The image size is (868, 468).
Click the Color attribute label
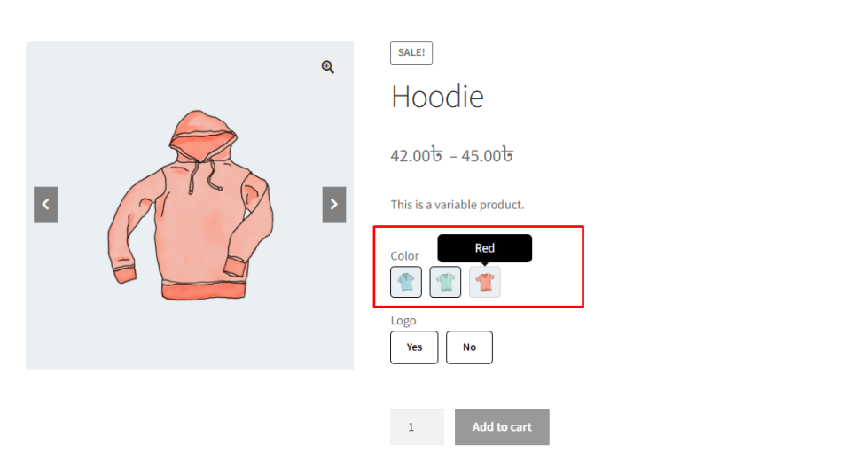point(404,256)
